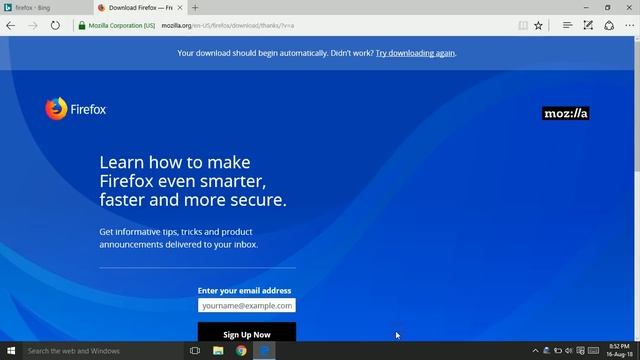The height and width of the screenshot is (360, 640).
Task: Open Edge More actions ellipsis menu
Action: pyautogui.click(x=630, y=25)
